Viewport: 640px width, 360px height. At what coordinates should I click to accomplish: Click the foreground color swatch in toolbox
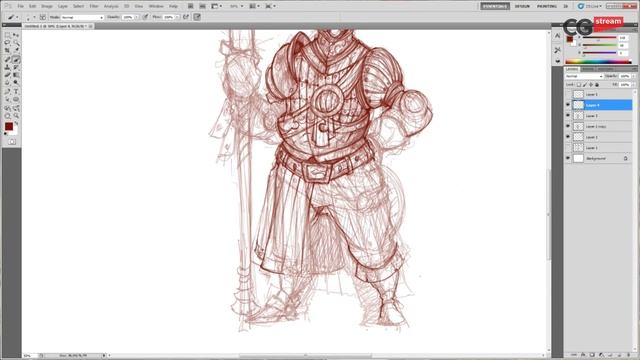point(9,127)
